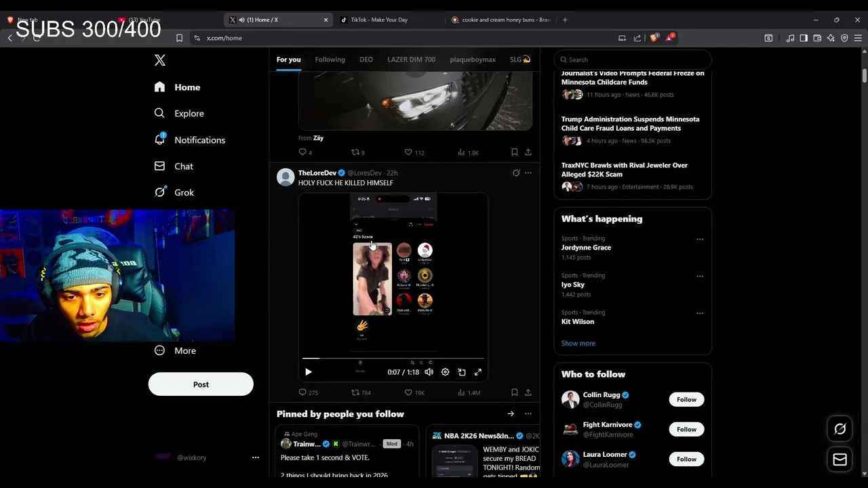Open options for Jordynne Grace trend
The height and width of the screenshot is (488, 868).
click(700, 239)
